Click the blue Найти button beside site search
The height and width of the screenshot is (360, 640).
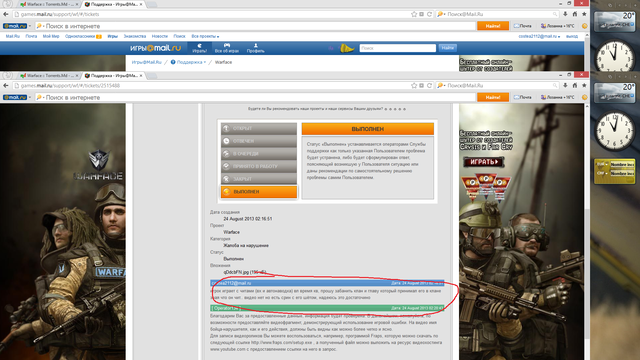click(x=448, y=48)
